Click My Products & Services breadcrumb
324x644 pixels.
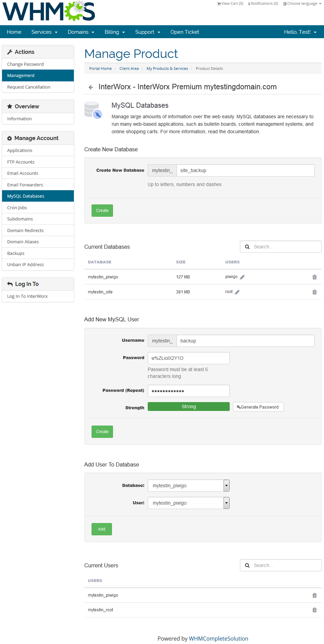(167, 68)
